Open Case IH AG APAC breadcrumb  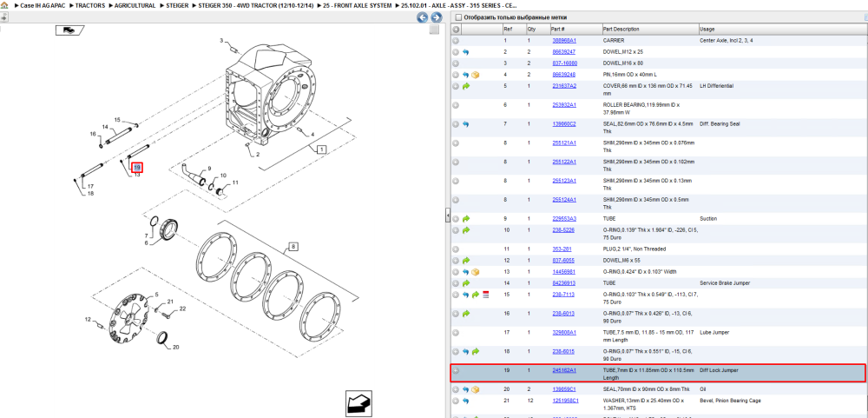42,5
